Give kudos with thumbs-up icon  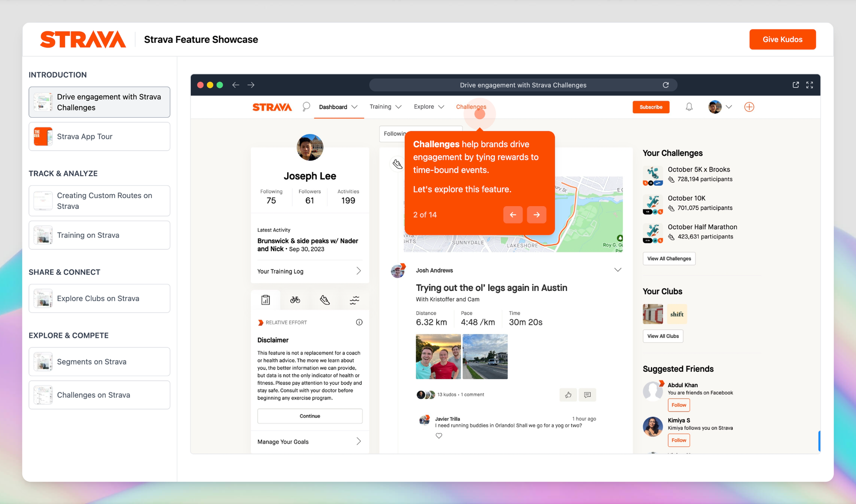568,395
